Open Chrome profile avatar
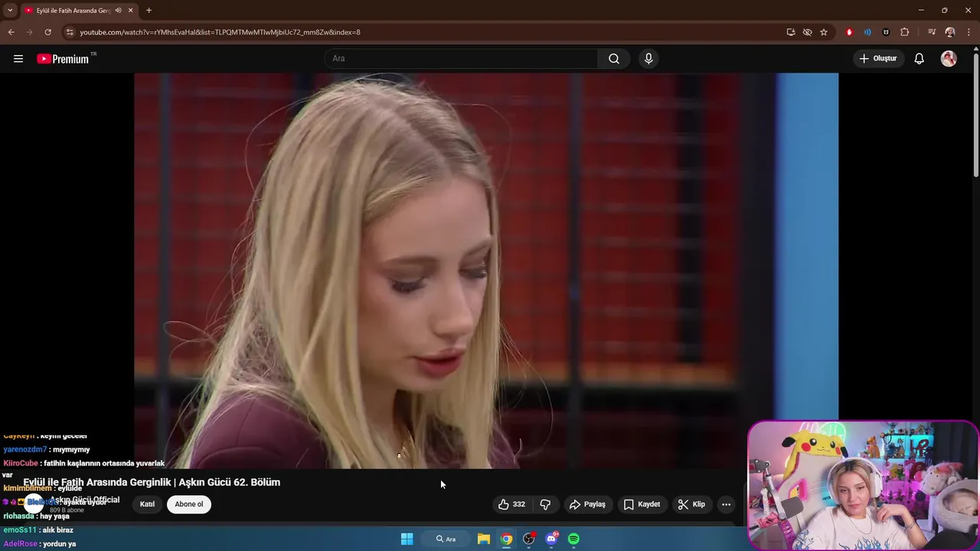Image resolution: width=980 pixels, height=551 pixels. pos(950,32)
